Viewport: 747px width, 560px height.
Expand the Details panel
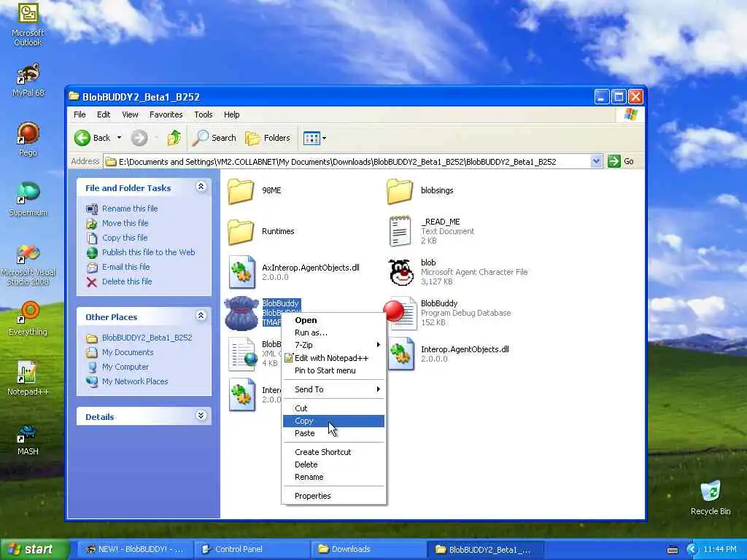click(x=201, y=416)
